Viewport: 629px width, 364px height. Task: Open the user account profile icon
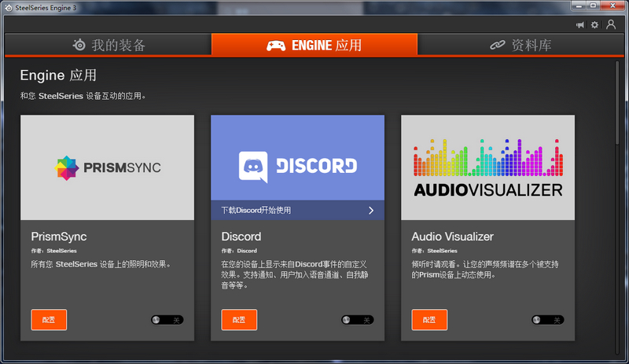(x=611, y=24)
